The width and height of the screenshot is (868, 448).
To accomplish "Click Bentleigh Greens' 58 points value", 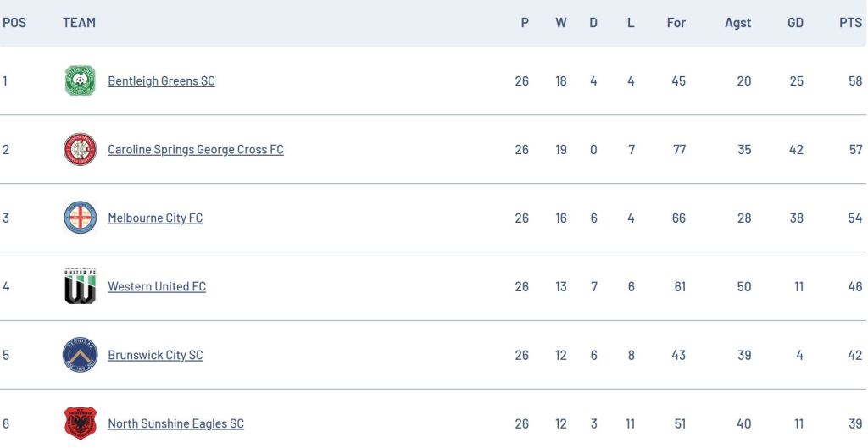I will [x=854, y=81].
